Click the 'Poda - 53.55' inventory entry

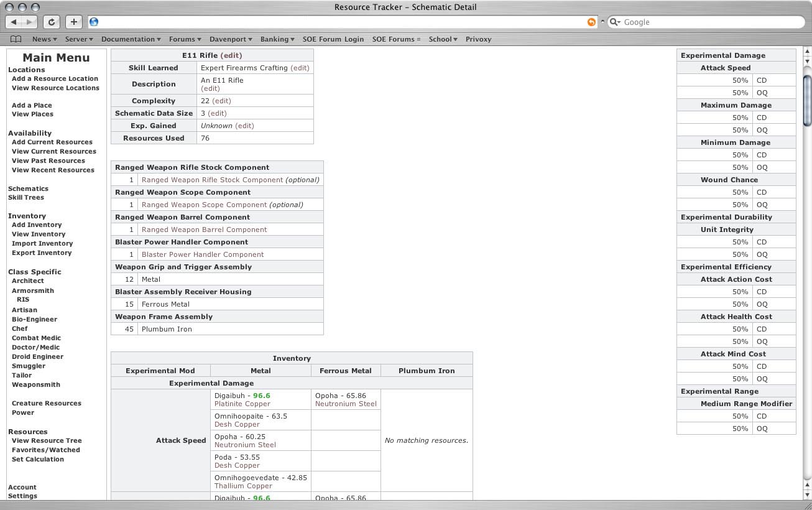click(x=237, y=457)
